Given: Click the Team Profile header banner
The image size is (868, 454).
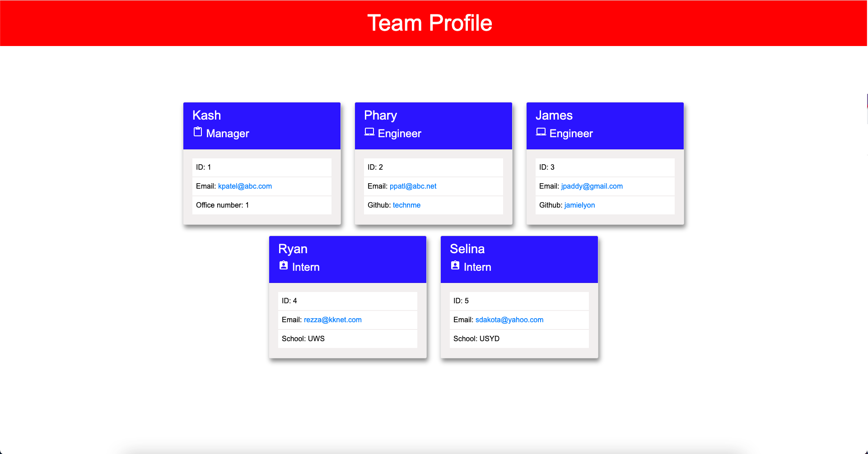Looking at the screenshot, I should tap(430, 23).
